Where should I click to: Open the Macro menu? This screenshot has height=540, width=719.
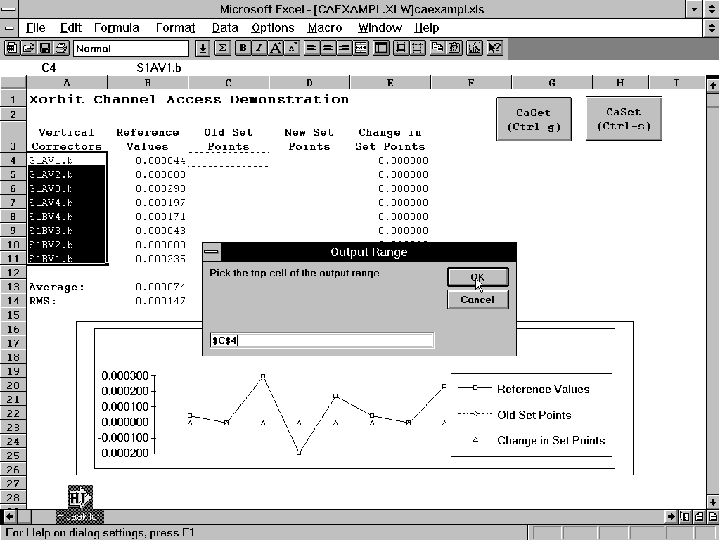click(325, 28)
